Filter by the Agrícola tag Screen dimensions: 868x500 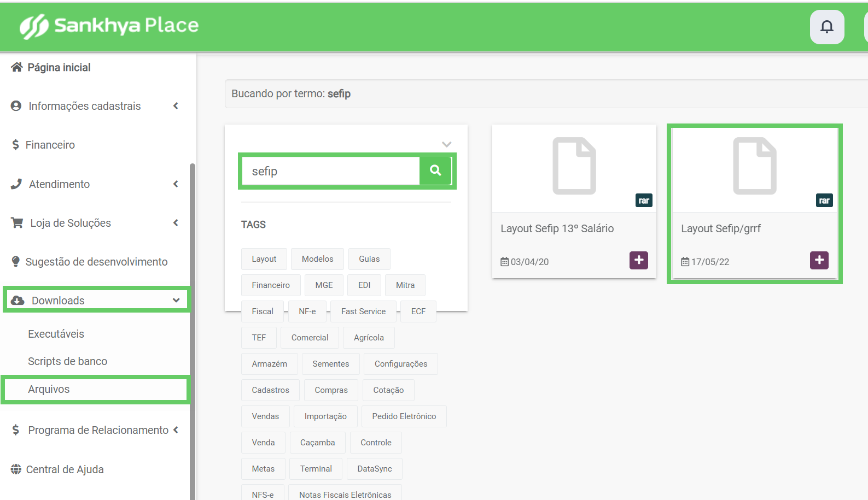(x=369, y=338)
